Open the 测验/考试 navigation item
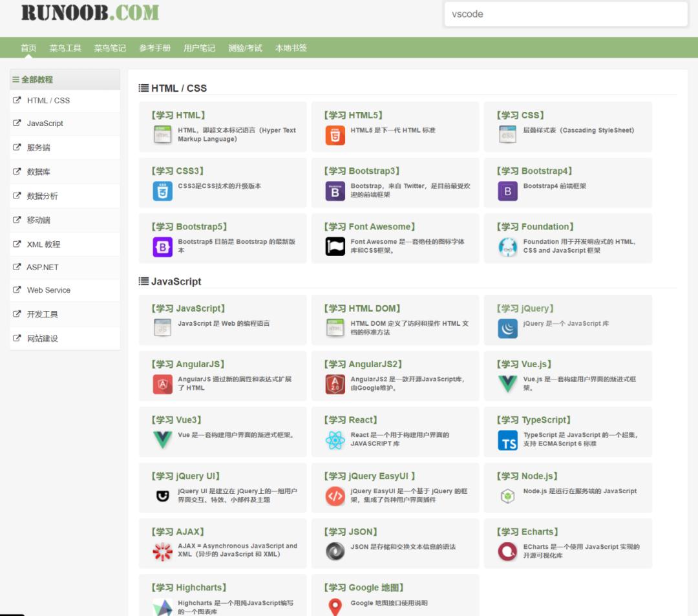Image resolution: width=698 pixels, height=616 pixels. click(246, 48)
